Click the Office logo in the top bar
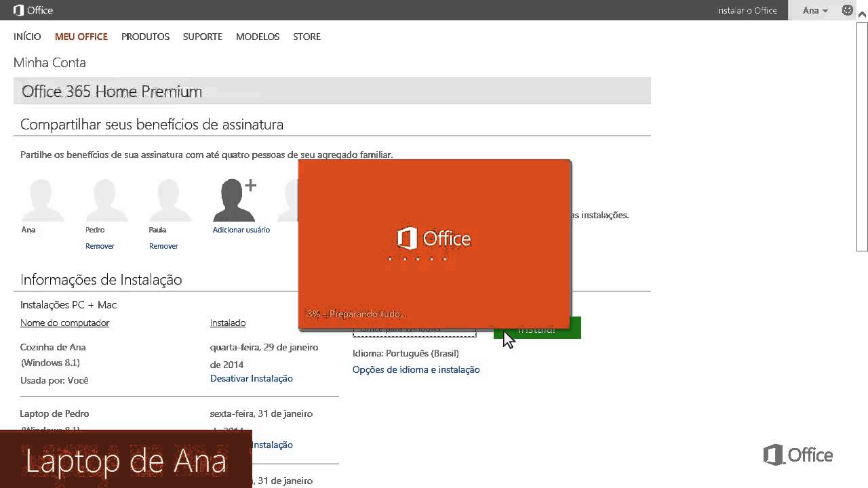Viewport: 868px width, 488px height. (33, 10)
